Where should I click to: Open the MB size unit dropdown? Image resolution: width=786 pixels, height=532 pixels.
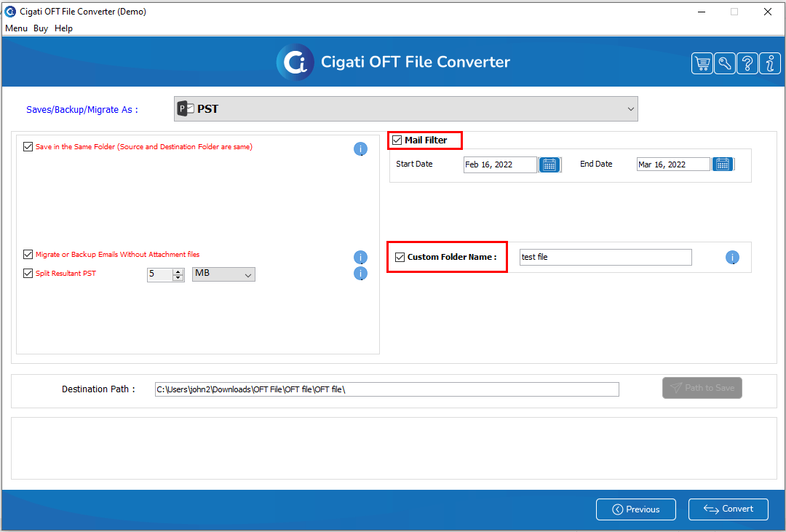pos(223,274)
